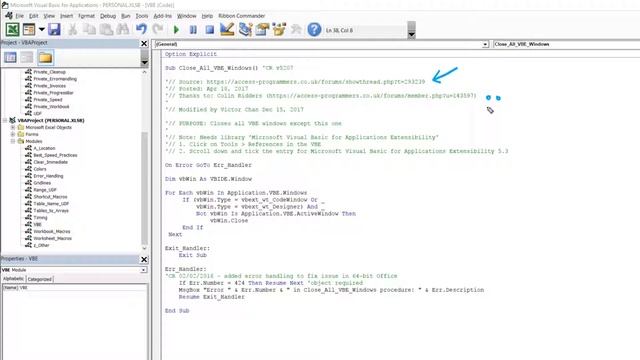Collapse VBAProject (PERSONAL.XLSB) node
The image size is (640, 360).
5,120
